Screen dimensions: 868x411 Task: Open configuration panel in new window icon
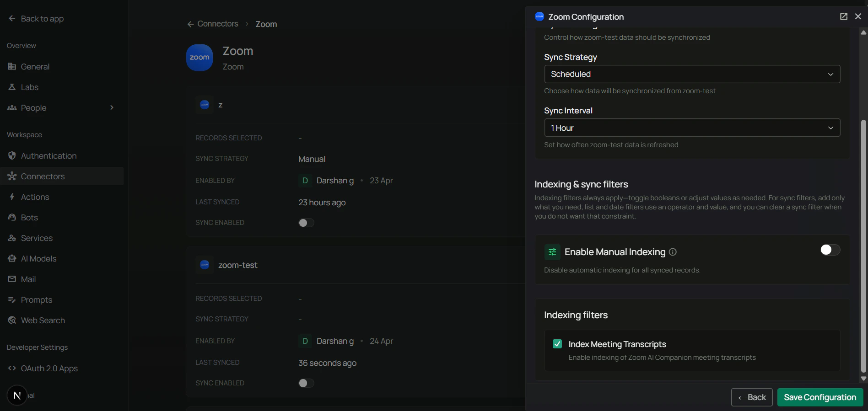pos(844,16)
